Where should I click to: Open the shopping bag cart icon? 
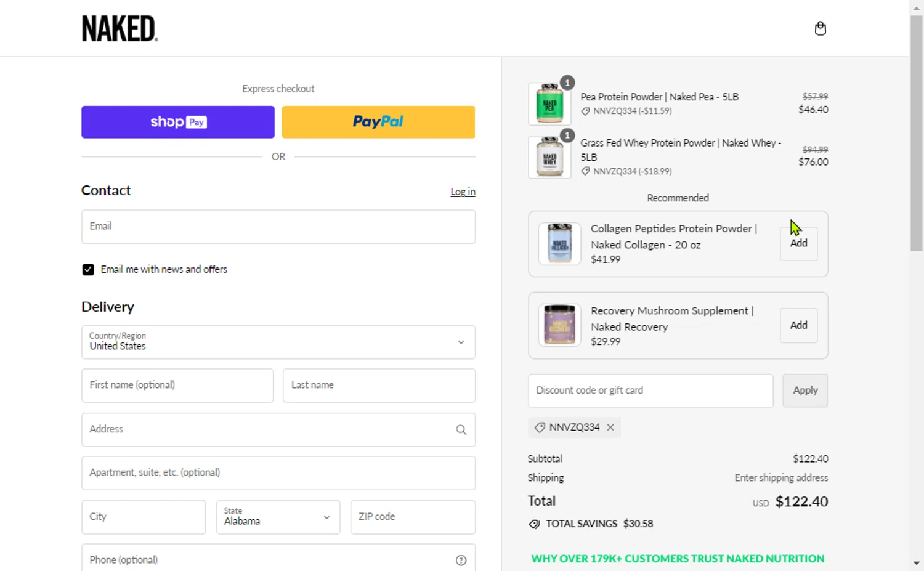click(820, 28)
